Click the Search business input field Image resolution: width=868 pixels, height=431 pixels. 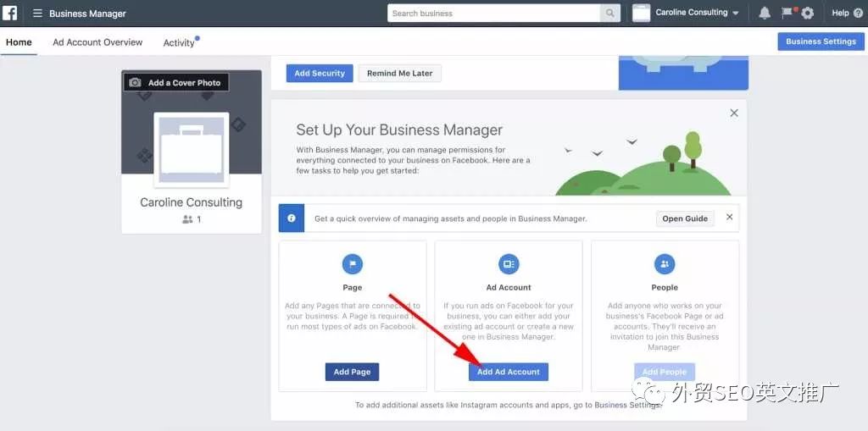(494, 14)
